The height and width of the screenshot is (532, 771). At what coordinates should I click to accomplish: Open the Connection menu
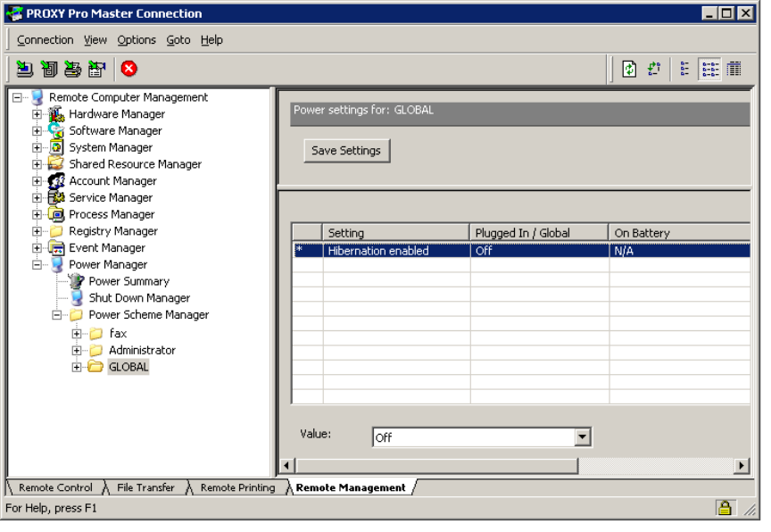(45, 40)
